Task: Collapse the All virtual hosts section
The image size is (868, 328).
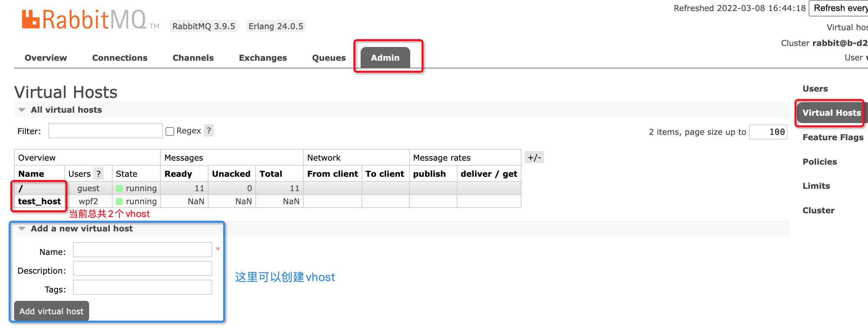Action: pos(21,110)
